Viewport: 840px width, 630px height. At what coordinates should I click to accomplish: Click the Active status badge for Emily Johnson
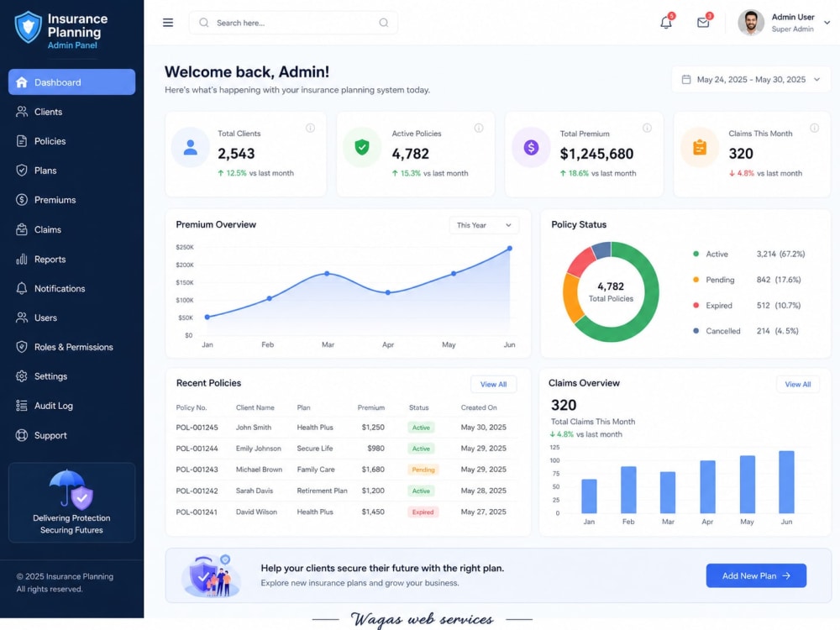(421, 449)
